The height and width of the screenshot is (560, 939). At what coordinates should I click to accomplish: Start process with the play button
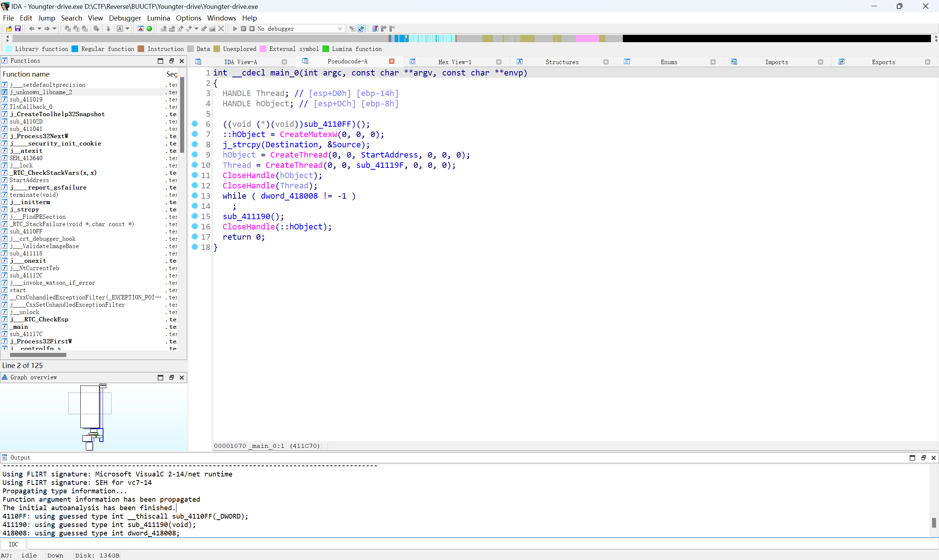point(235,29)
